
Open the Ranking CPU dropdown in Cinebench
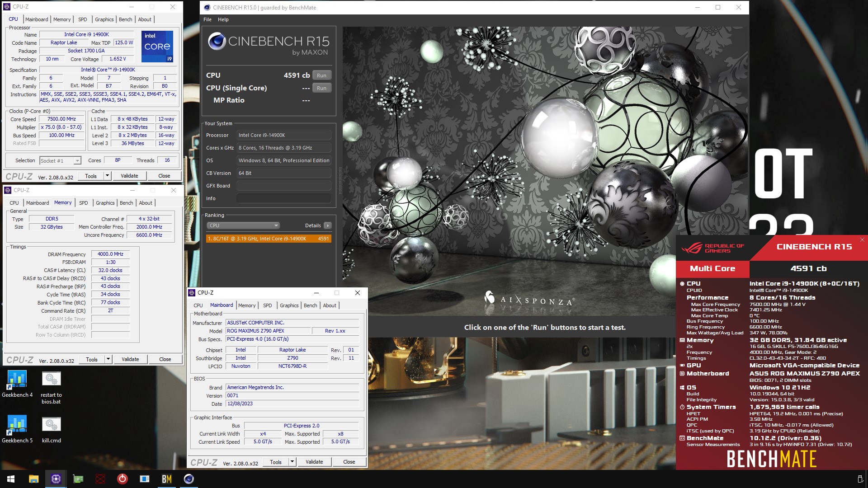pyautogui.click(x=243, y=225)
